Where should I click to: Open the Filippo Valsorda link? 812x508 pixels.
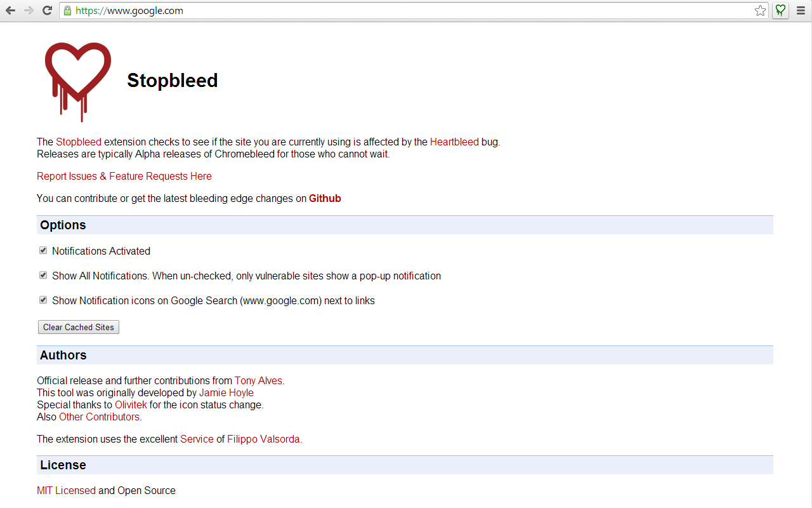265,439
